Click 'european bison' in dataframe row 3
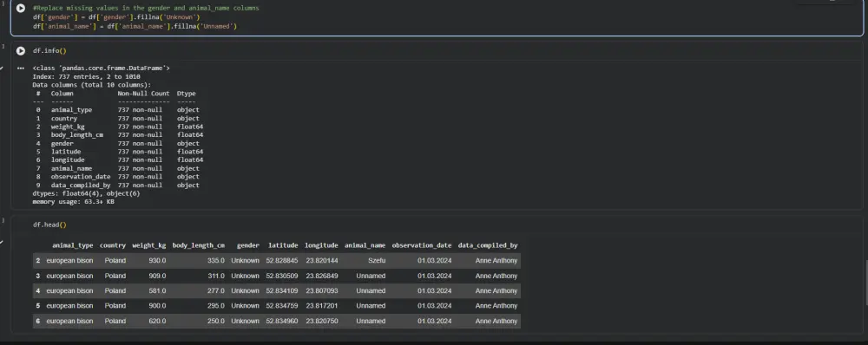 (69, 276)
